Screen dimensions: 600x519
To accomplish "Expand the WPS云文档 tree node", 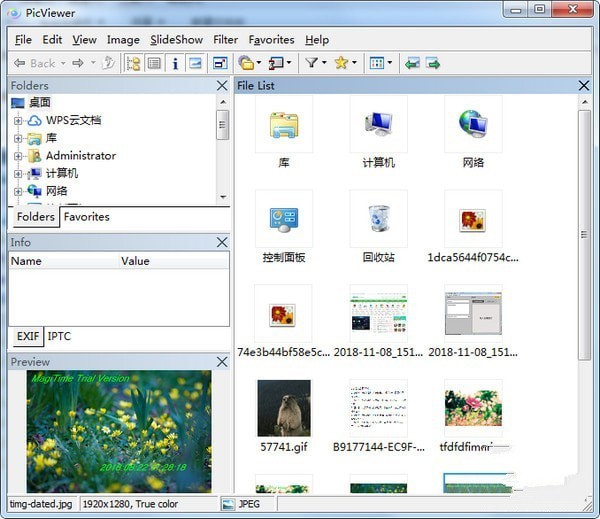I will (18, 121).
